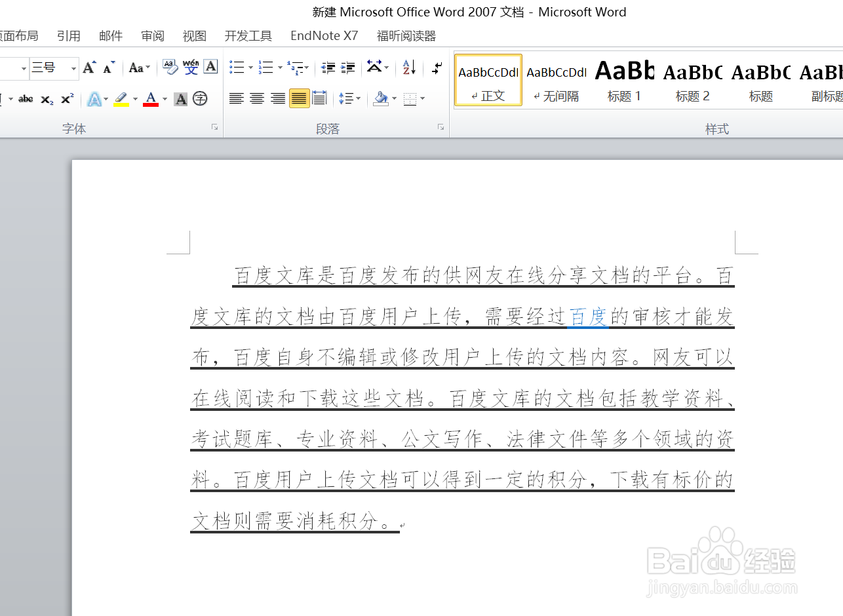843x616 pixels.
Task: Expand numbering style dropdown arrow
Action: click(x=280, y=67)
